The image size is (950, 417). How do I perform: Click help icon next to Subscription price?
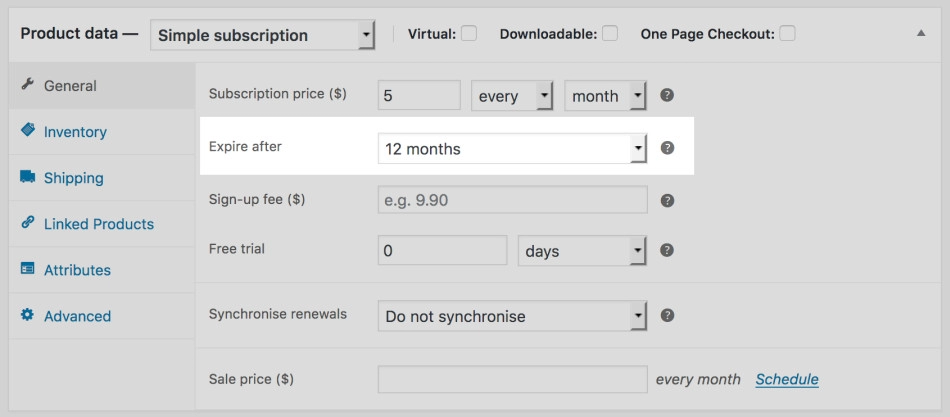(667, 95)
